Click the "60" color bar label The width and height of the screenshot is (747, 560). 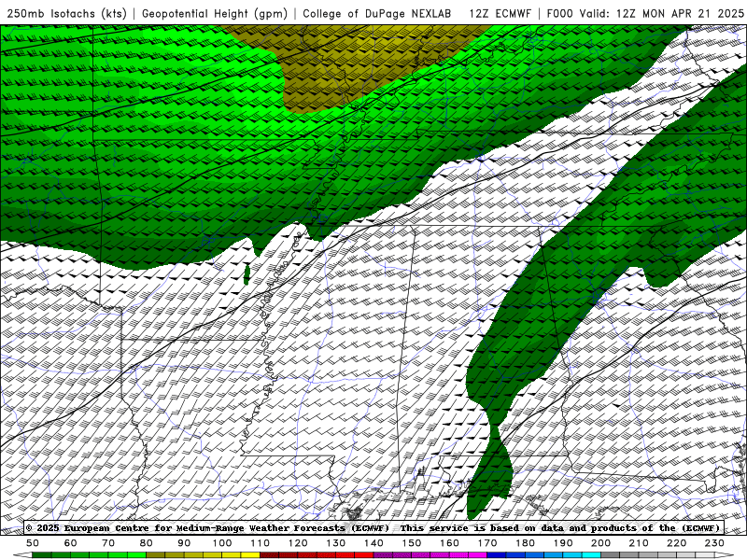pyautogui.click(x=71, y=543)
